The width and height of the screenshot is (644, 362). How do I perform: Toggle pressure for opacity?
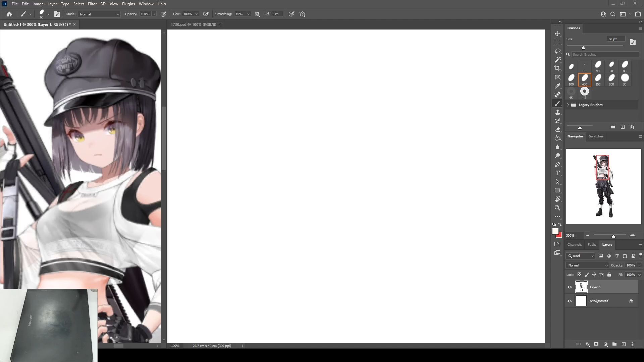[163, 14]
